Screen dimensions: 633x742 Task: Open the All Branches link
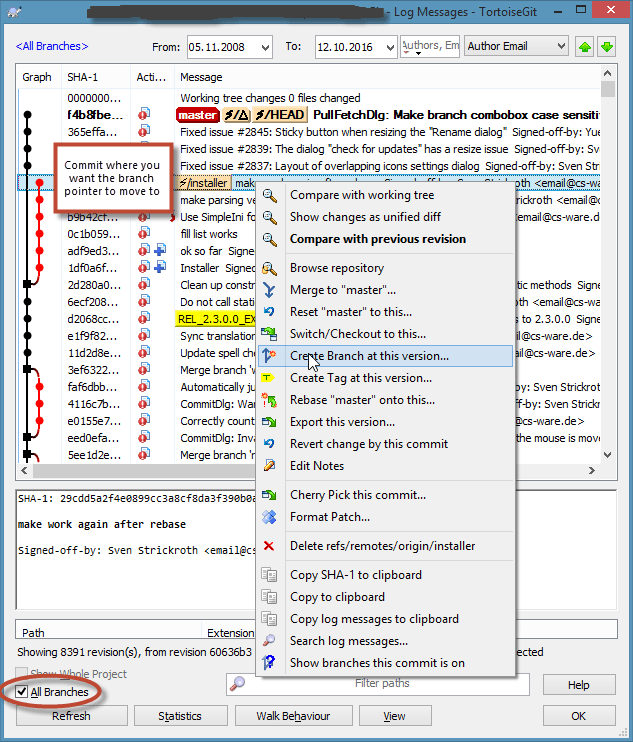tap(52, 46)
